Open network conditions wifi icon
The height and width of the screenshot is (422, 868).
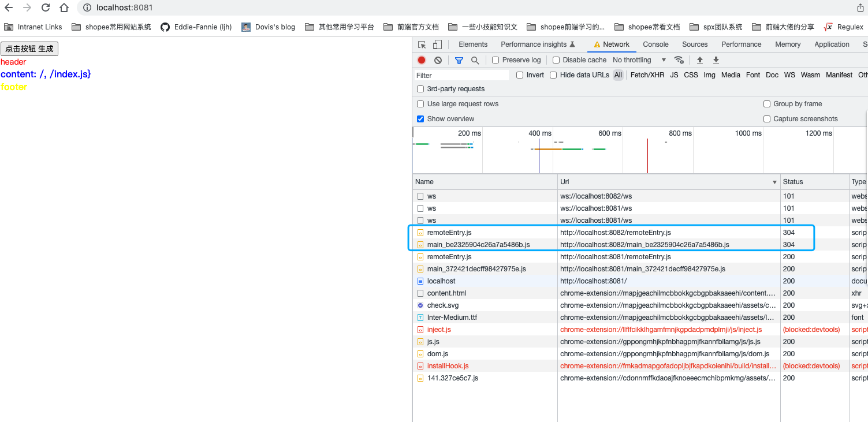[679, 60]
